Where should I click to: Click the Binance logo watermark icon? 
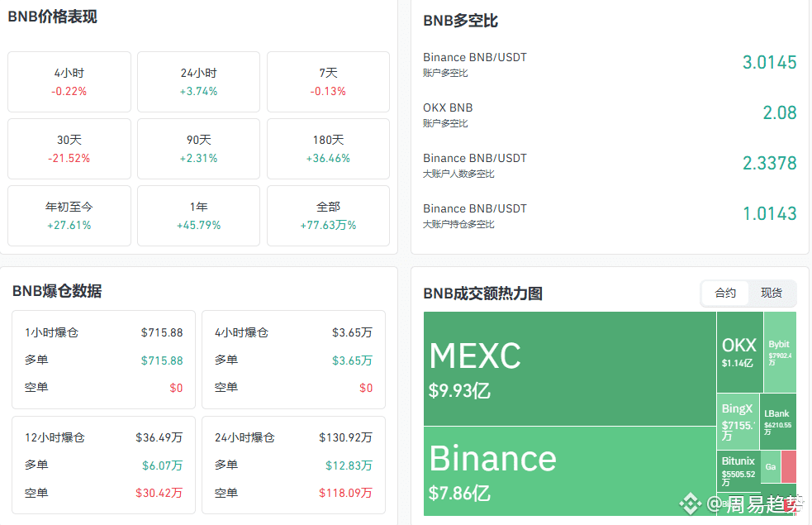point(690,503)
